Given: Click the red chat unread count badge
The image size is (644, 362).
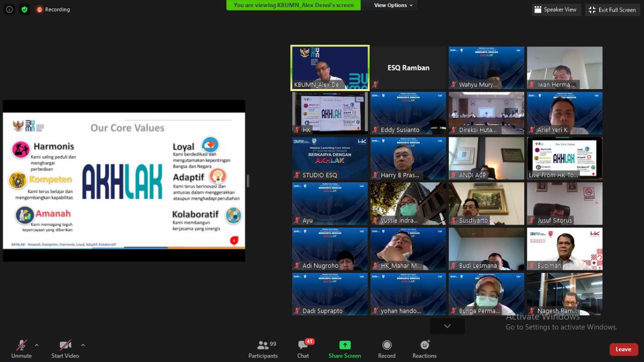Looking at the screenshot, I should pyautogui.click(x=309, y=341).
